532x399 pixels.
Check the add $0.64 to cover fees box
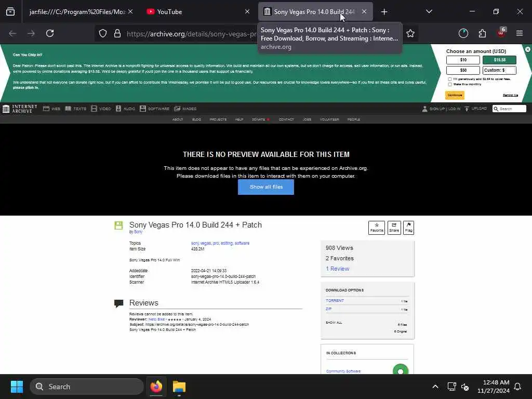(450, 79)
